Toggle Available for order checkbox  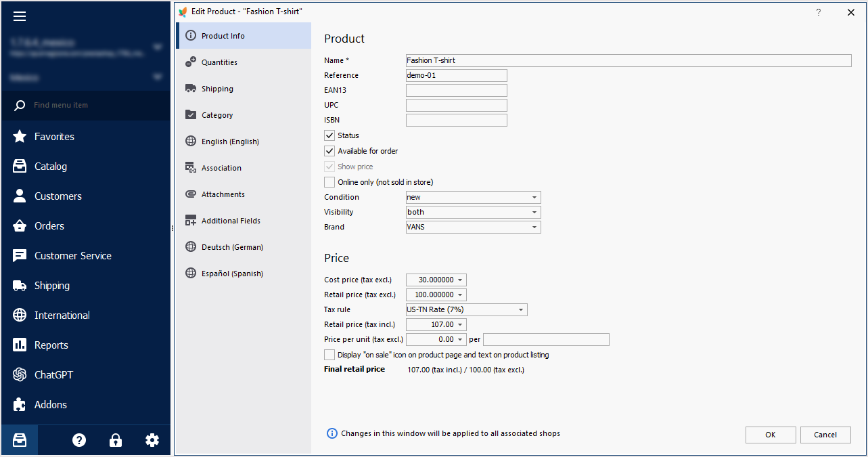329,151
